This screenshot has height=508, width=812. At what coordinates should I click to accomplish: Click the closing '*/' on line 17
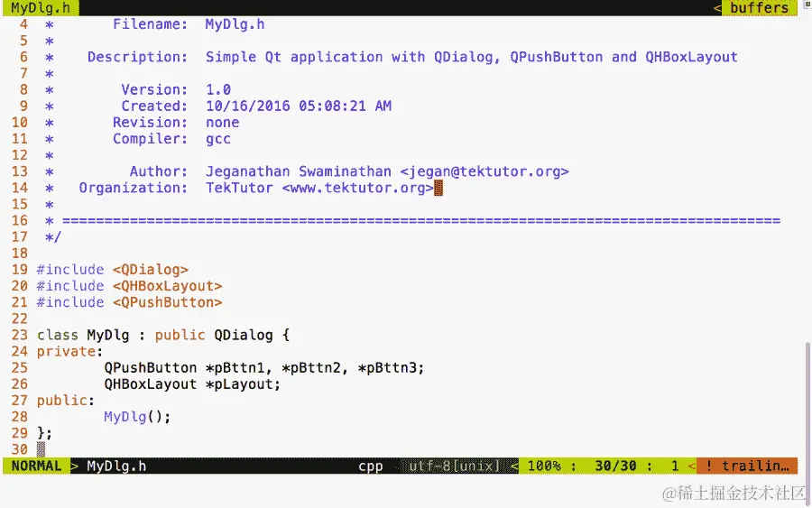point(53,237)
